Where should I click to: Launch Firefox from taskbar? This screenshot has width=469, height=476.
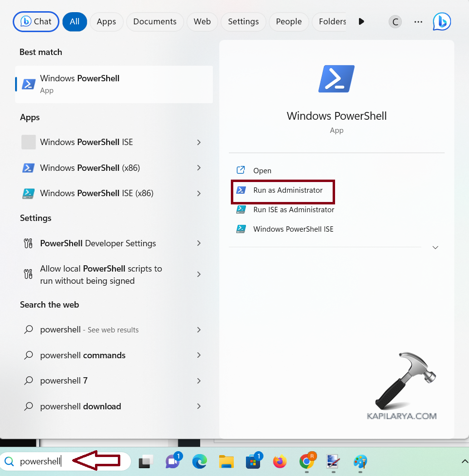280,462
